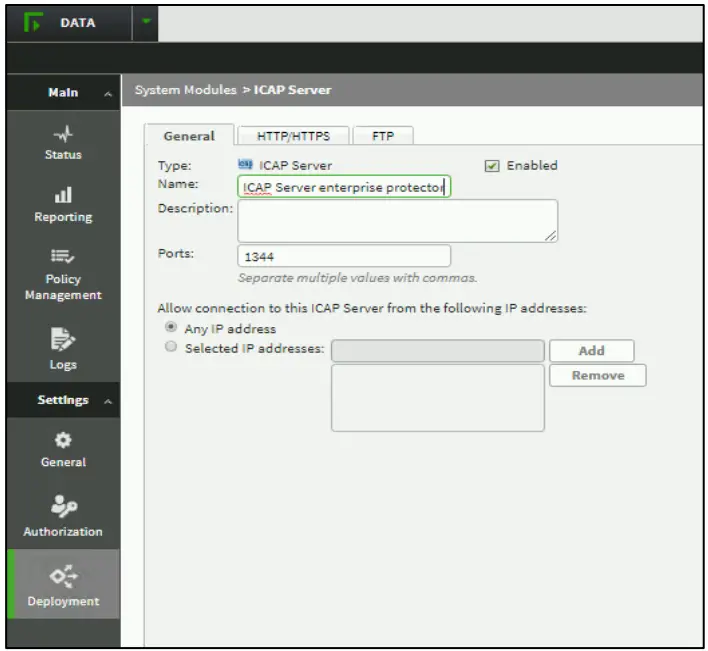Select the Any IP address radio button
708x651 pixels.
[171, 326]
